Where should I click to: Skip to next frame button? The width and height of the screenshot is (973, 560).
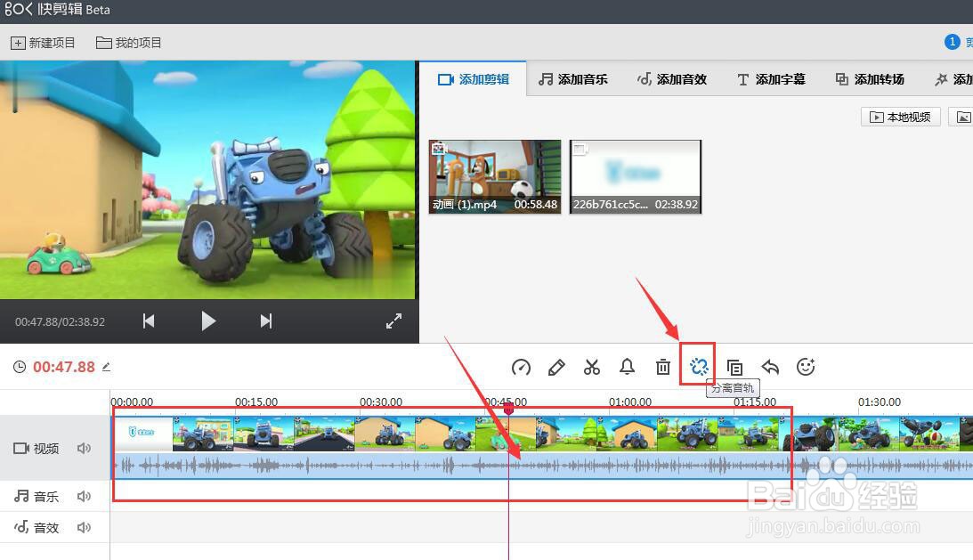(266, 321)
